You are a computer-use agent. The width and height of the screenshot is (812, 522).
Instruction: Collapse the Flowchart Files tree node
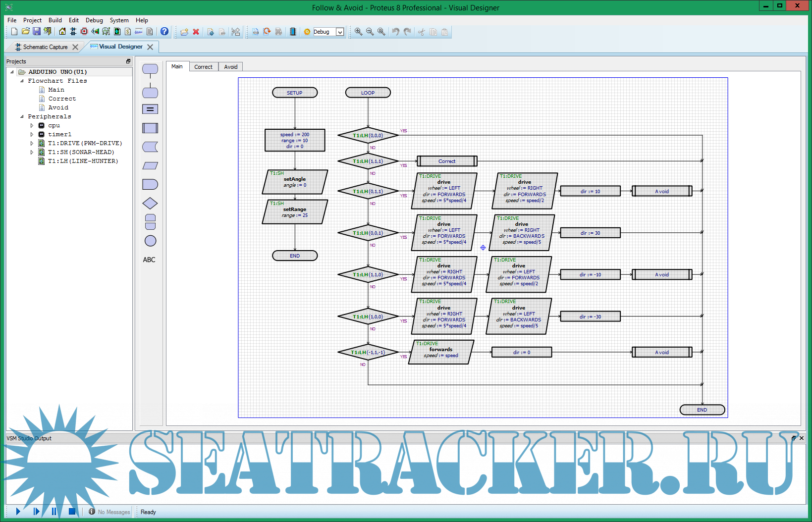coord(22,81)
